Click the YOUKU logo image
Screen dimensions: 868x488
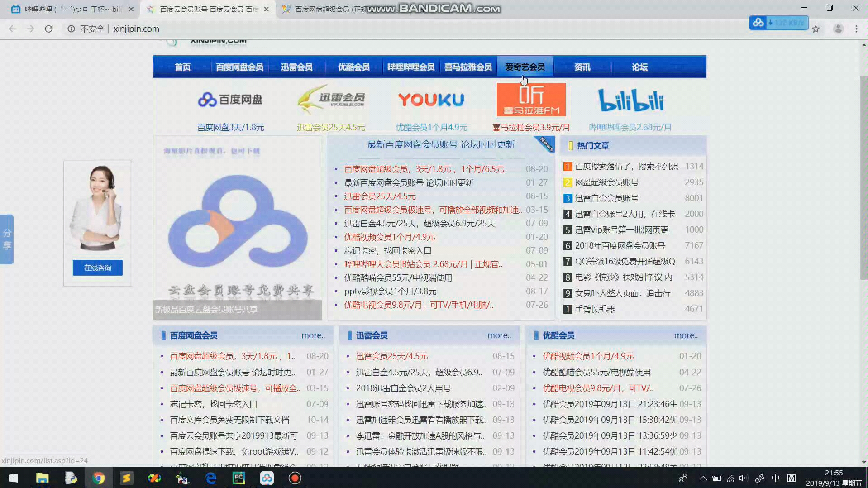431,100
